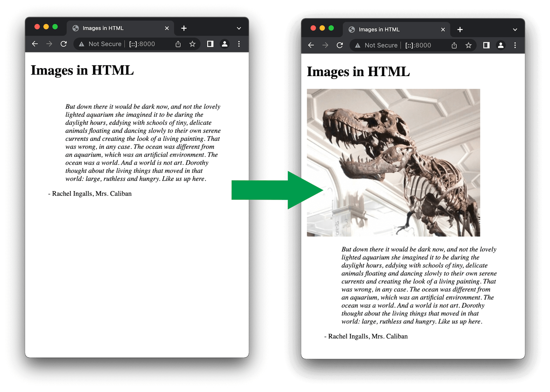Click the forward arrow in the left browser
The image size is (550, 392).
pyautogui.click(x=49, y=44)
